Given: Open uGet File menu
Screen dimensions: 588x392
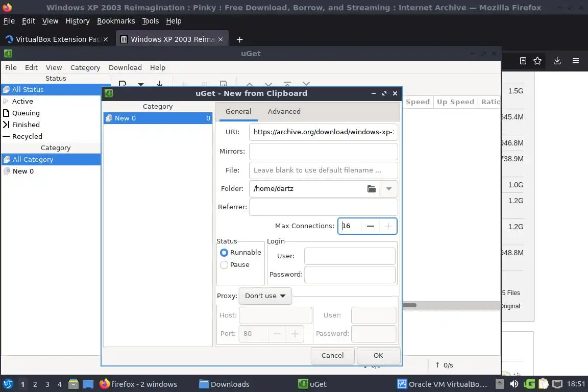Looking at the screenshot, I should [x=11, y=67].
